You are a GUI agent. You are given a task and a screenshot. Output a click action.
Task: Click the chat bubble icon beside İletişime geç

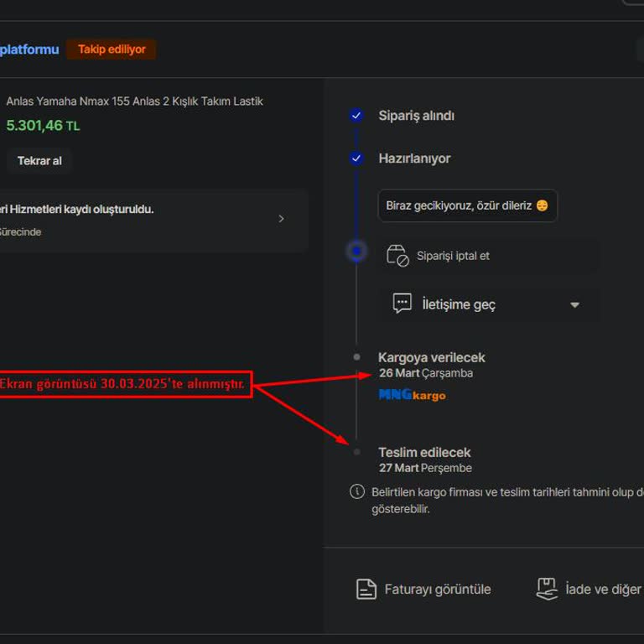pos(402,304)
